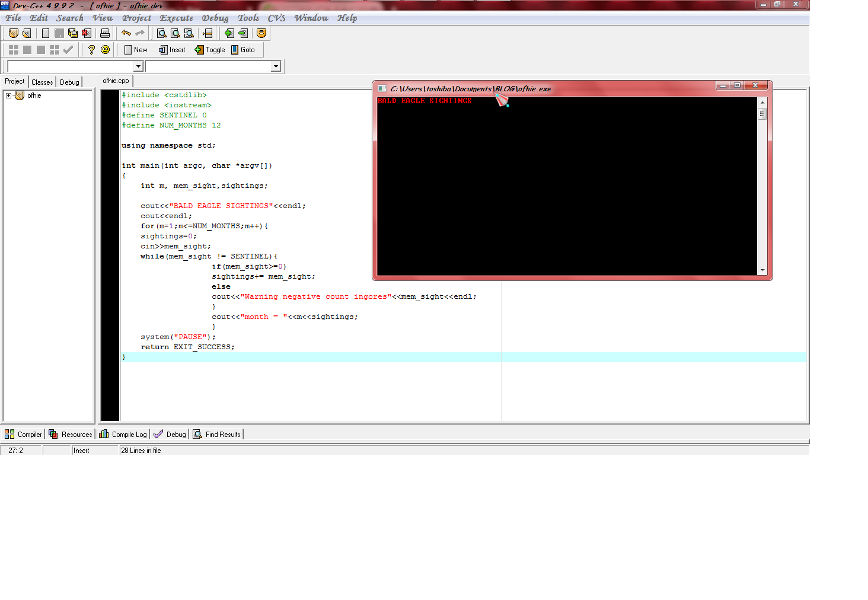Click the console window vertical scrollbar thumb

click(x=762, y=113)
